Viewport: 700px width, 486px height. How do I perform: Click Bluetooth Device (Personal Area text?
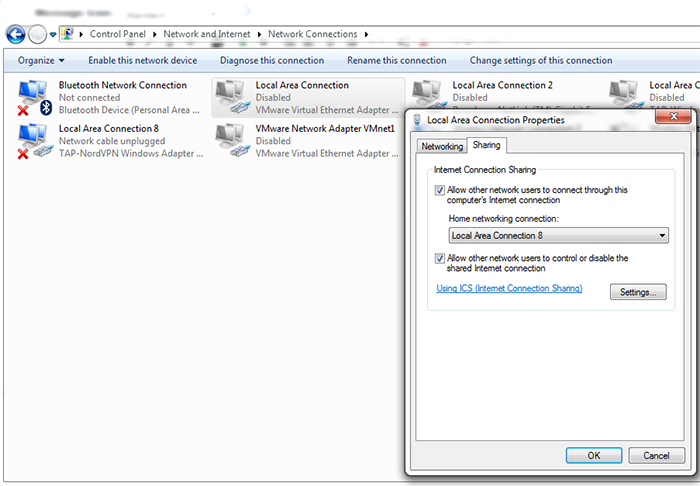[129, 110]
